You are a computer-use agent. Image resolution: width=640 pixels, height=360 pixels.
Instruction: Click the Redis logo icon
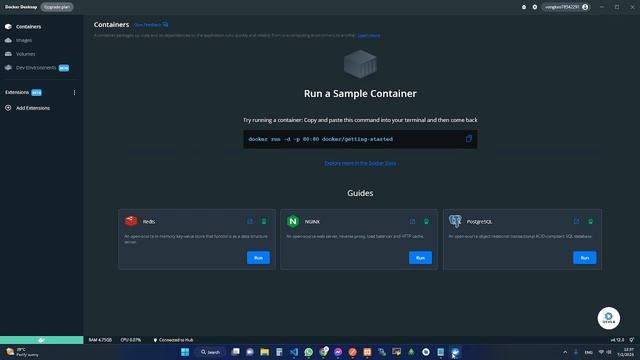point(131,221)
